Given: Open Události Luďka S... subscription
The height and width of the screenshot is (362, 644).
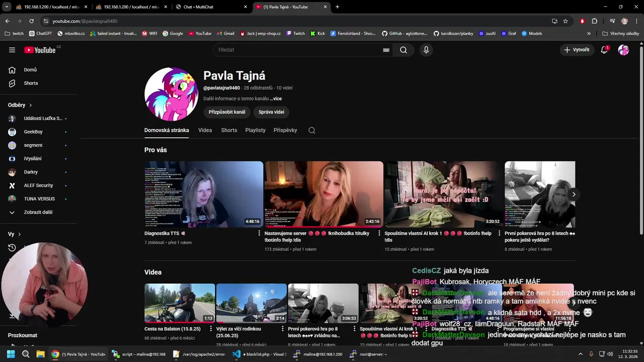Looking at the screenshot, I should coord(43,119).
